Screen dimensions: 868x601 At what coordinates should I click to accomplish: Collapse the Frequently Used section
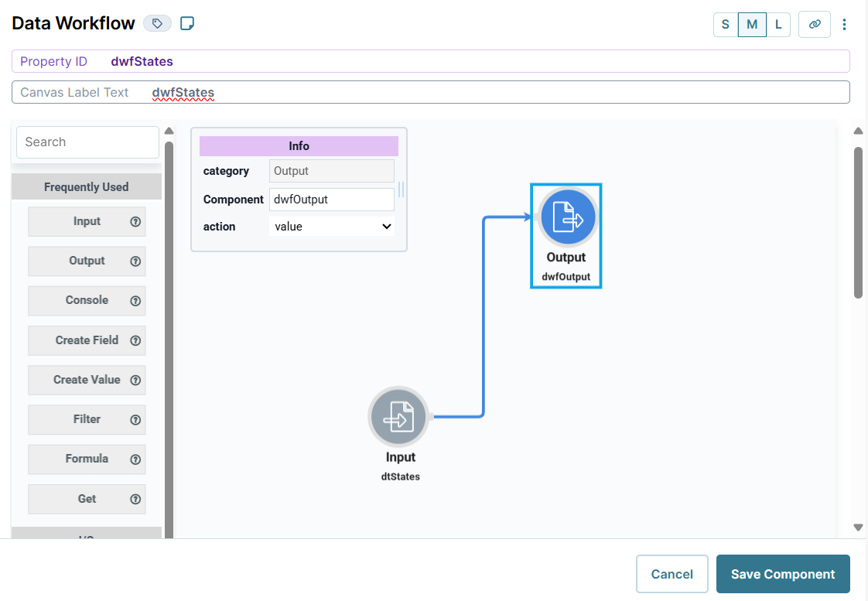(x=87, y=187)
